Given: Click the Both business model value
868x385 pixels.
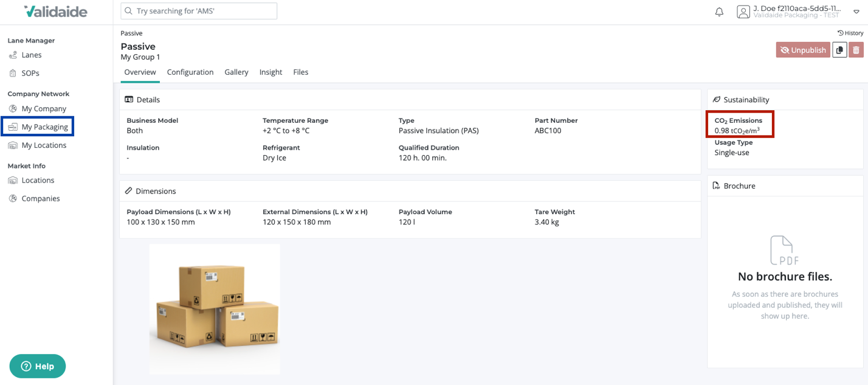Looking at the screenshot, I should click(135, 131).
